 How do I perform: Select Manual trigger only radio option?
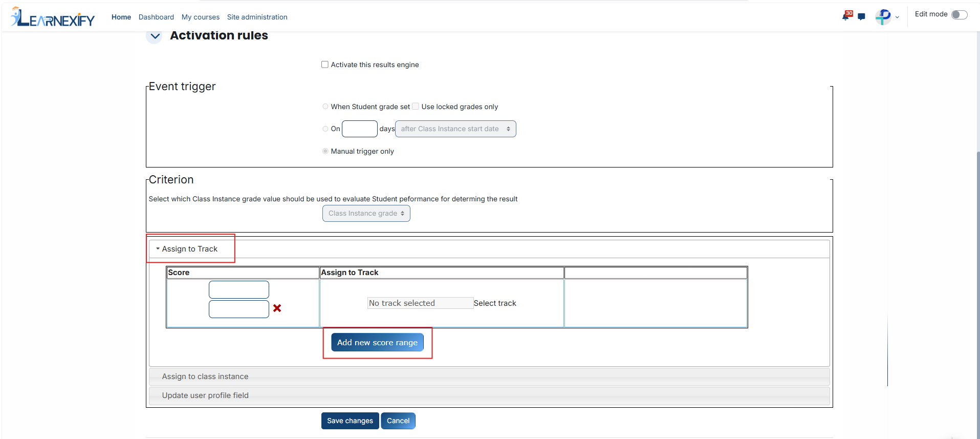[325, 151]
